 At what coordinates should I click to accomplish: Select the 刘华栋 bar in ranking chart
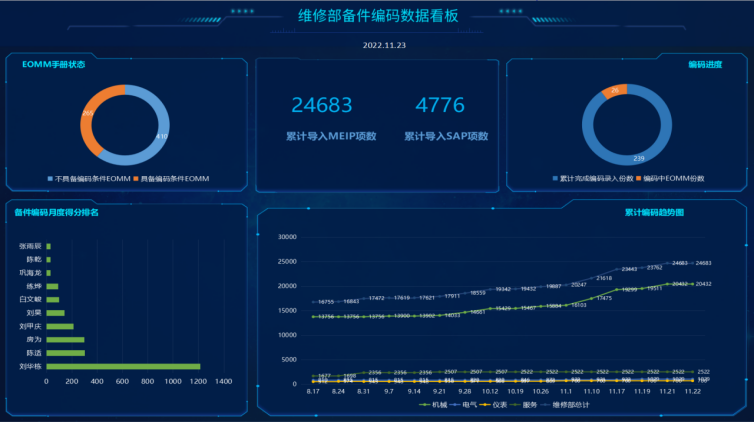[123, 366]
